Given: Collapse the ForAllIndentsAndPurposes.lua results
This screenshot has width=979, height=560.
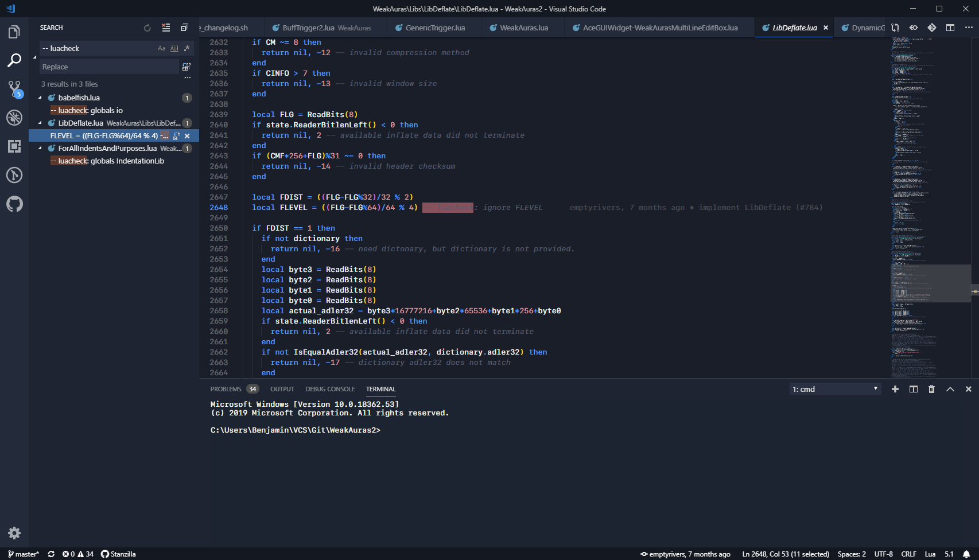Looking at the screenshot, I should pos(41,148).
